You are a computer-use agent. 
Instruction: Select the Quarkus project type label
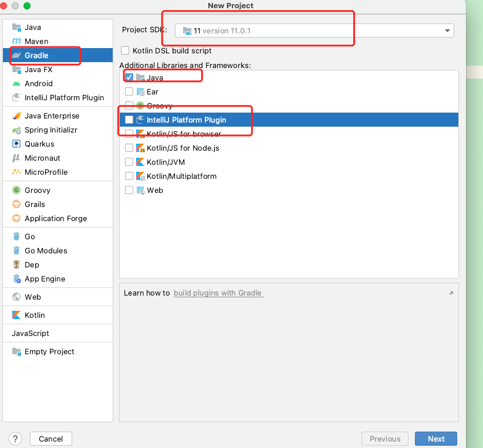click(x=39, y=144)
